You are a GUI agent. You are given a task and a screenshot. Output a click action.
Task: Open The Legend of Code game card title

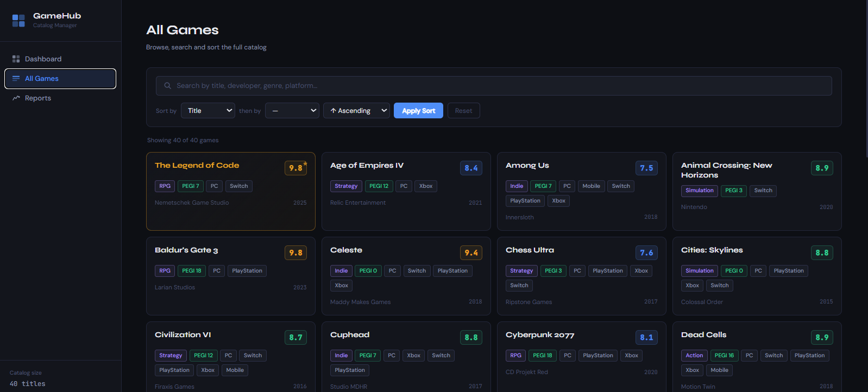click(197, 166)
